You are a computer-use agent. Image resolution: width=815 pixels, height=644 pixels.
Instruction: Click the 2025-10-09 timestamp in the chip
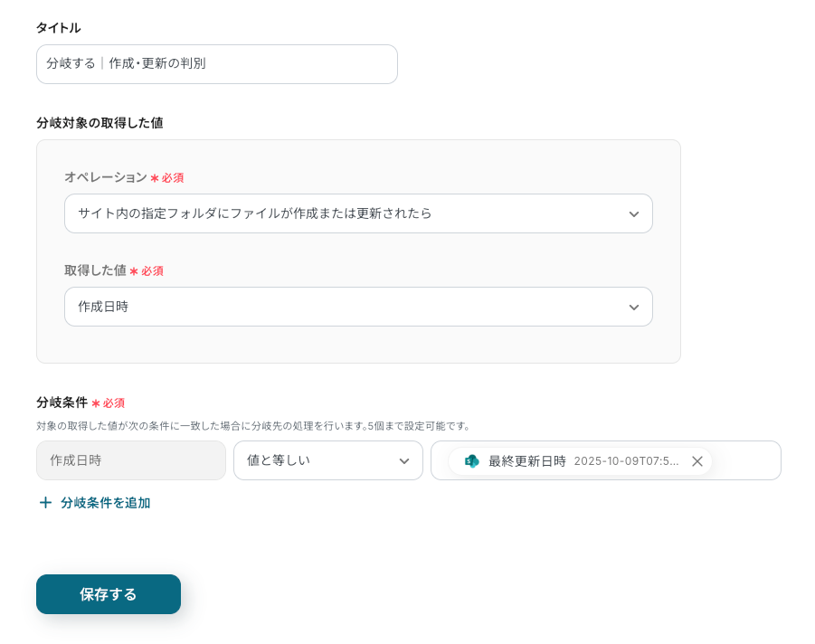[x=626, y=461]
